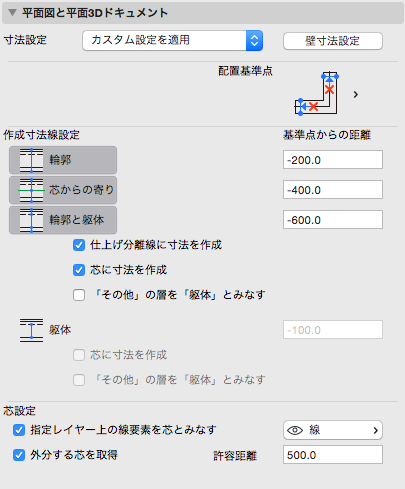
Task: Disable 指定レイヤー上の線要素を芯とみなす checkbox
Action: [19, 430]
